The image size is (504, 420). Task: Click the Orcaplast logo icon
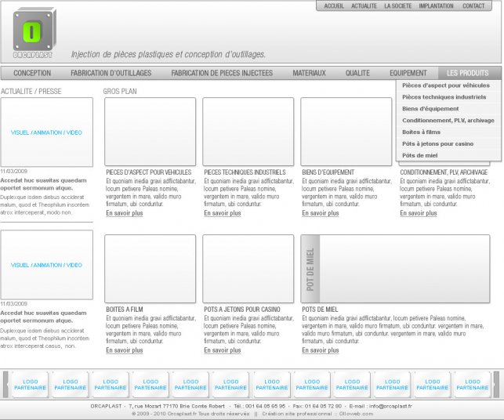[x=32, y=33]
